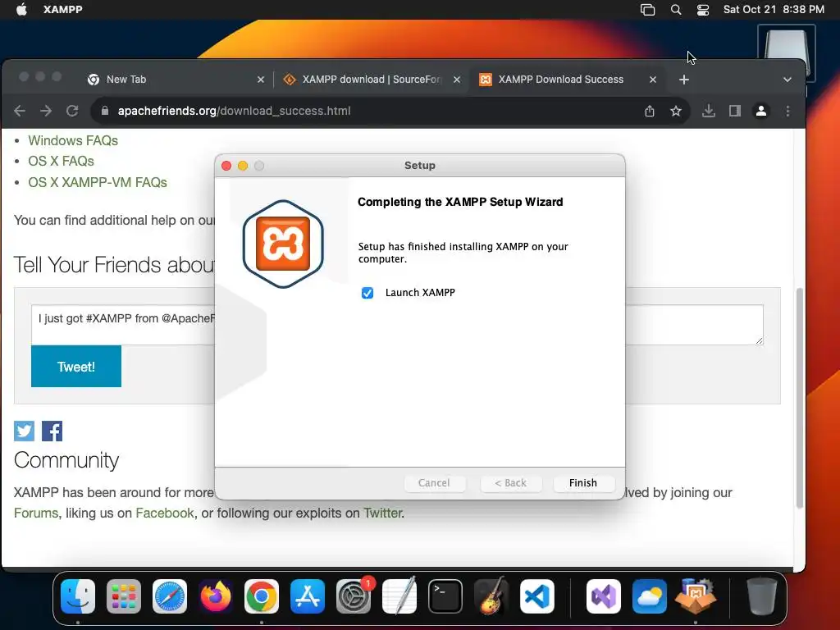840x630 pixels.
Task: Open the Forums link
Action: click(36, 513)
